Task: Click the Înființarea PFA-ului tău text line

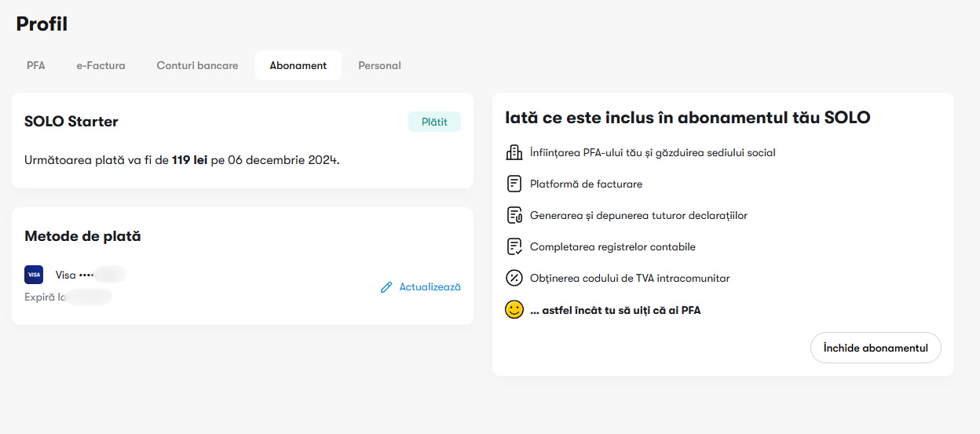Action: click(x=653, y=152)
